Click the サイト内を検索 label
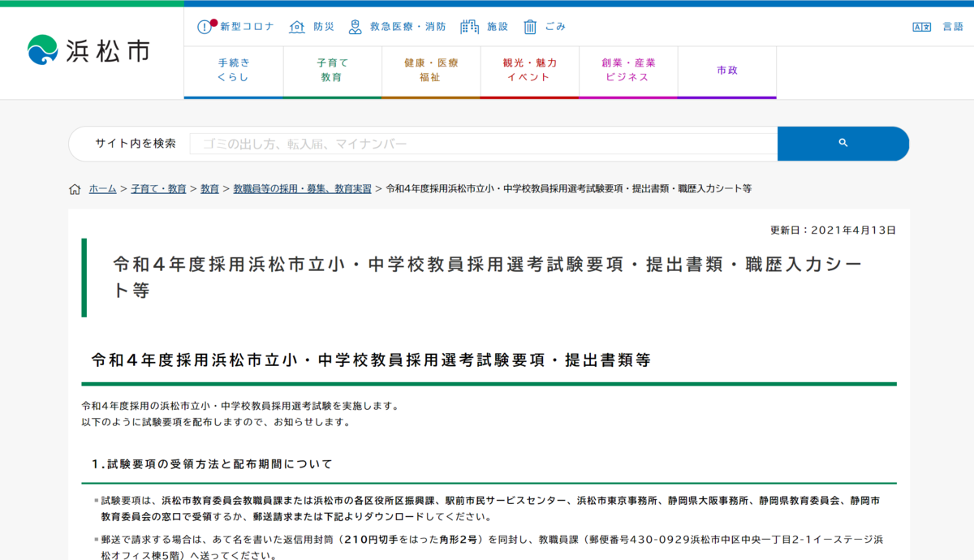This screenshot has width=974, height=560. tap(136, 144)
